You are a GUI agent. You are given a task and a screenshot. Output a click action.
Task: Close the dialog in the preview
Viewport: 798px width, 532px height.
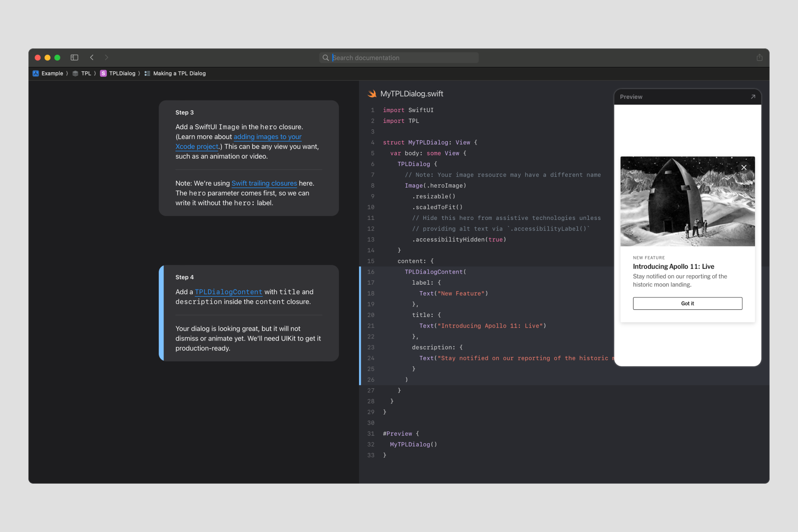point(744,168)
